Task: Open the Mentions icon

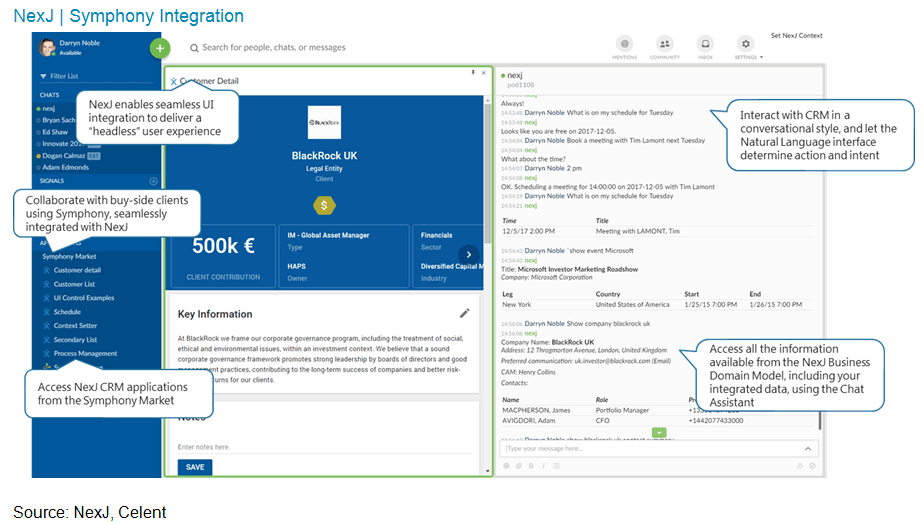Action: (x=625, y=45)
